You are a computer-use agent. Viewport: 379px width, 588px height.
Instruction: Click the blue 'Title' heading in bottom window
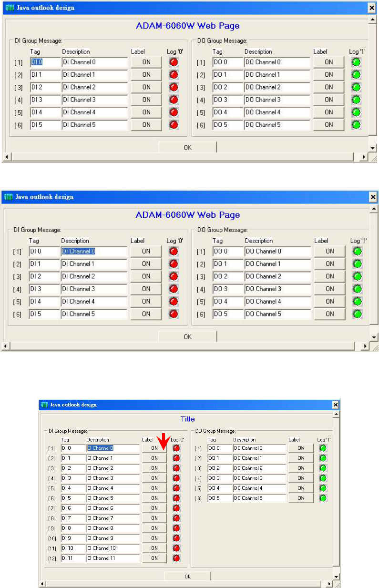coord(187,419)
